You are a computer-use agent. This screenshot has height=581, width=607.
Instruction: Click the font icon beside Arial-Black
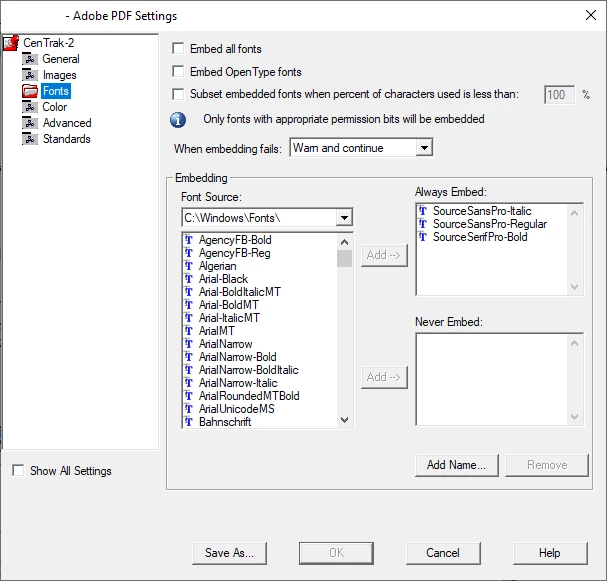coord(189,279)
